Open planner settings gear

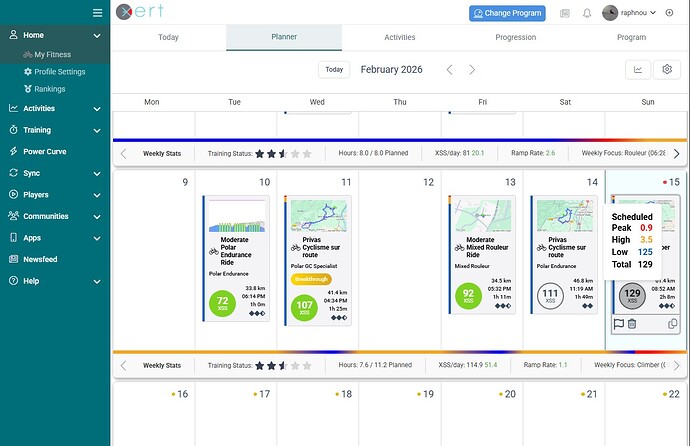point(667,69)
